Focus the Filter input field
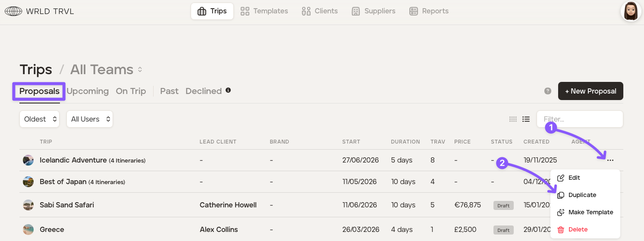 (x=580, y=119)
